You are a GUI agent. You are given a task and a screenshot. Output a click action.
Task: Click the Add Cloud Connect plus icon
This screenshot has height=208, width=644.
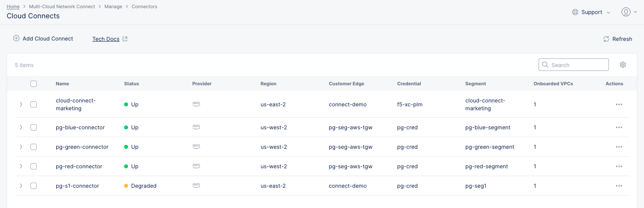[x=16, y=39]
